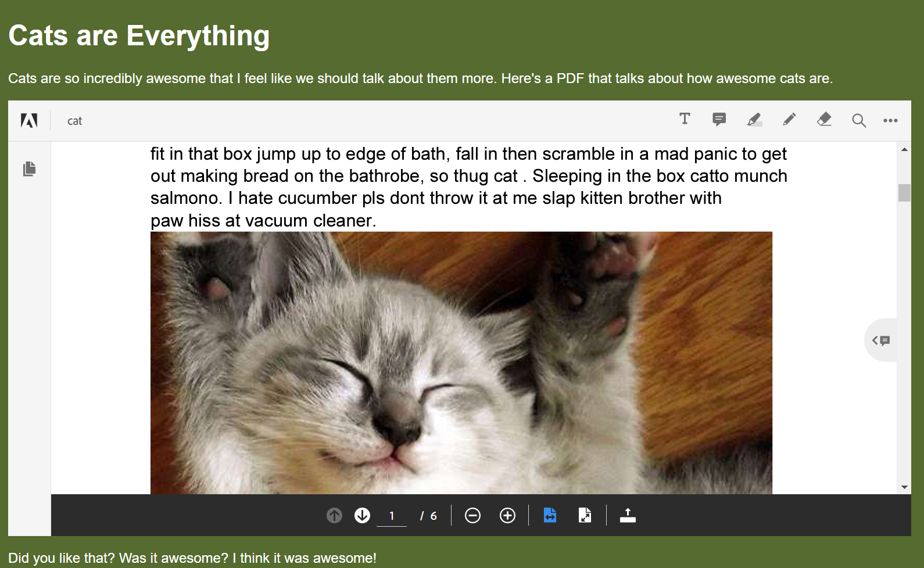The height and width of the screenshot is (568, 924).
Task: Open the search magnifier in PDF toolbar
Action: tap(858, 120)
